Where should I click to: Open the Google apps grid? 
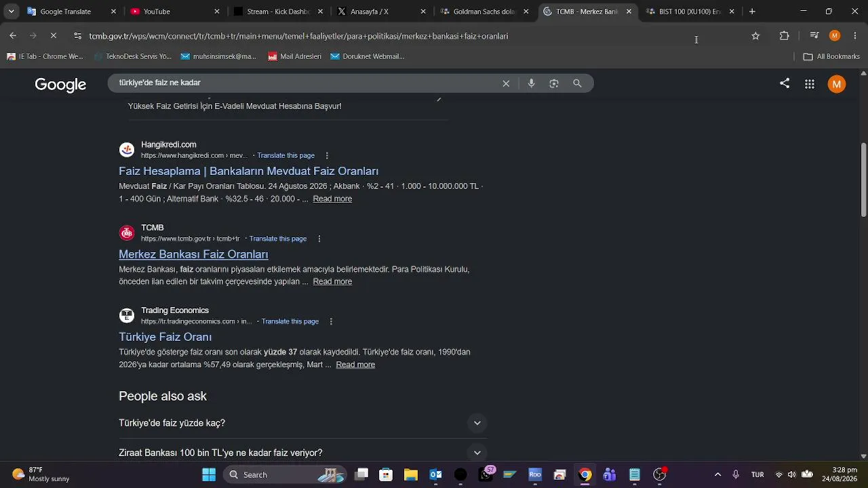[810, 84]
